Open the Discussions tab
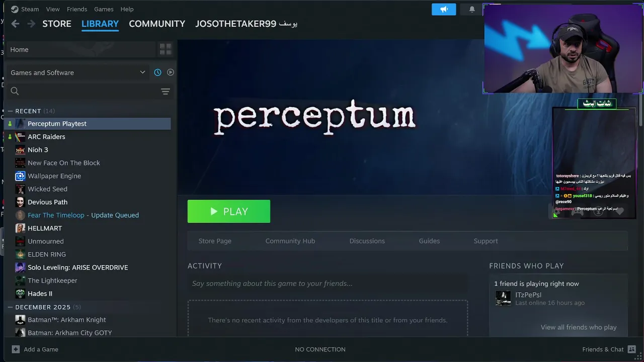Image resolution: width=644 pixels, height=362 pixels. click(x=367, y=241)
